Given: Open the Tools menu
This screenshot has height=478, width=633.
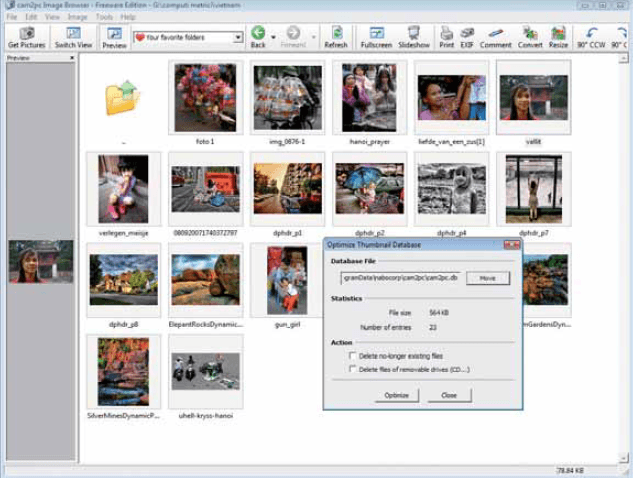Looking at the screenshot, I should [104, 17].
